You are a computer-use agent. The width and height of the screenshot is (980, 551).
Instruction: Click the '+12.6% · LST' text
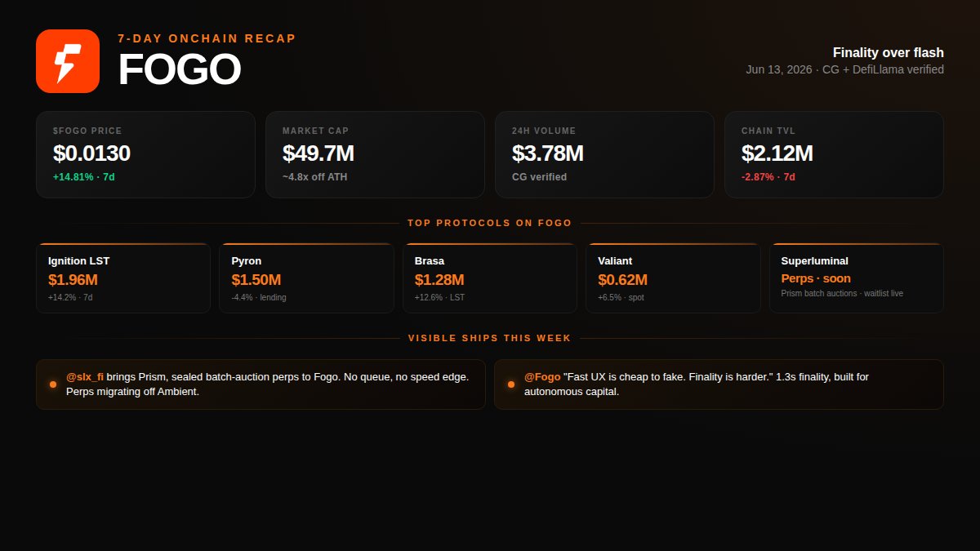click(439, 297)
